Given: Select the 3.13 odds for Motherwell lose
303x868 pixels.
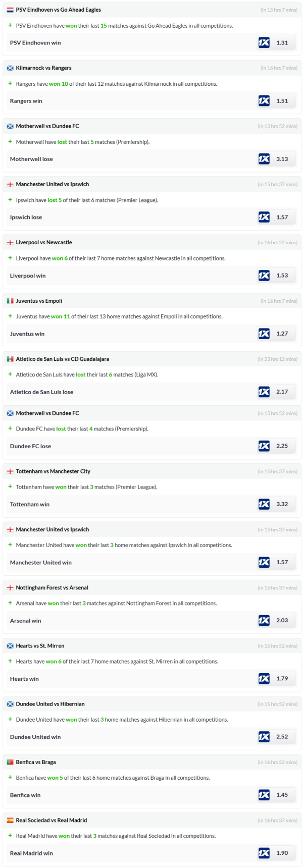Looking at the screenshot, I should coord(282,159).
